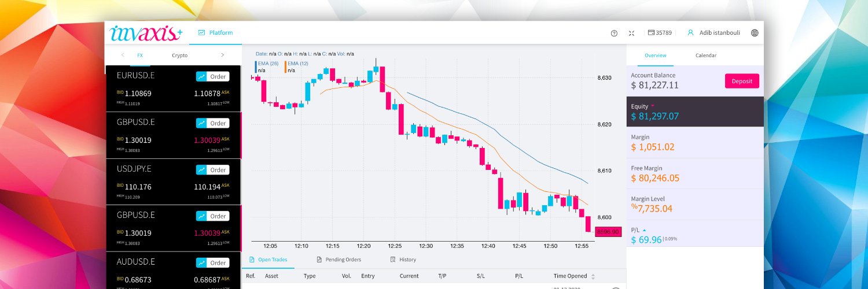The height and width of the screenshot is (289, 868).
Task: Click Order button for AUDUSD.E
Action: [x=212, y=263]
